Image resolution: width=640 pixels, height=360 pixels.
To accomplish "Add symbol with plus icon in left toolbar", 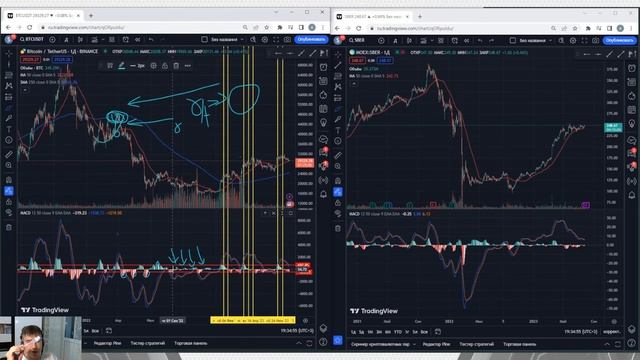I will click(52, 40).
